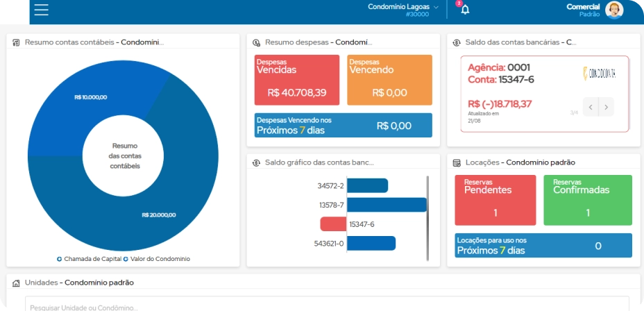Screen dimensions: 644x311
Task: Open the Reservas Pendentes card
Action: coord(495,200)
